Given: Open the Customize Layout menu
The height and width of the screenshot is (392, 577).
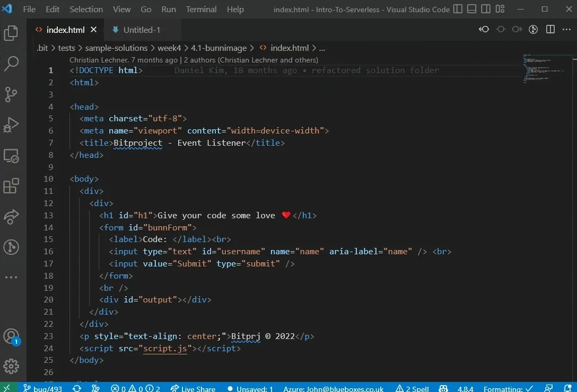Looking at the screenshot, I should [500, 9].
